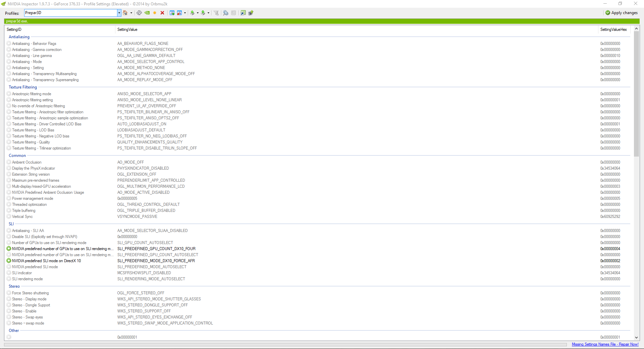
Task: Select the Other group header
Action: (x=14, y=331)
